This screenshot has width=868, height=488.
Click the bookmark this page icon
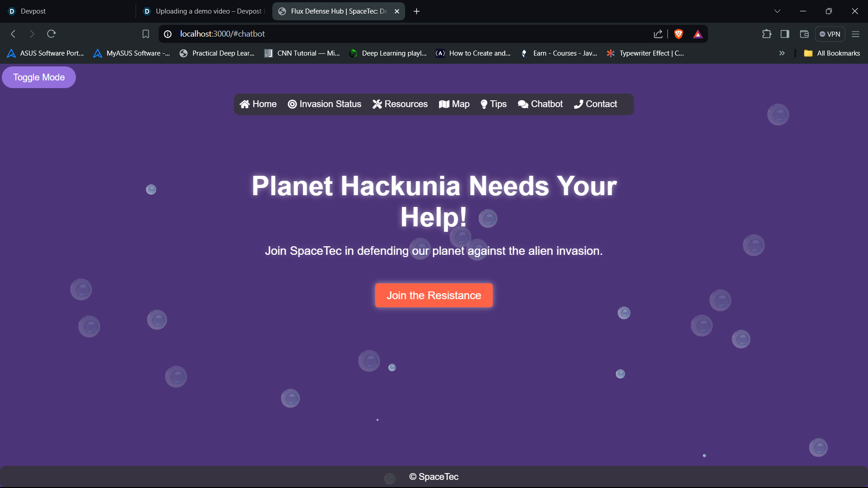[x=146, y=34]
